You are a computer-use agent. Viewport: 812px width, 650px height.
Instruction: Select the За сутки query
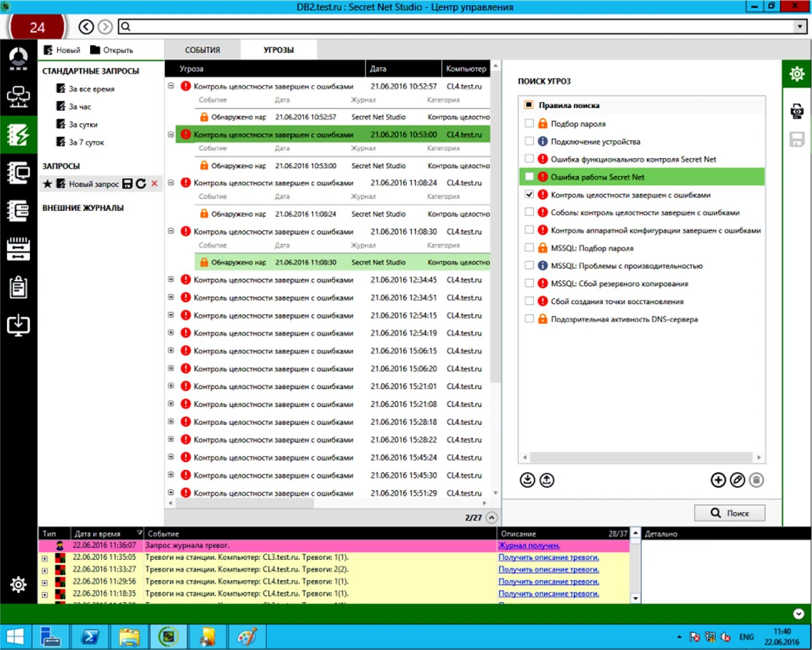[x=77, y=124]
